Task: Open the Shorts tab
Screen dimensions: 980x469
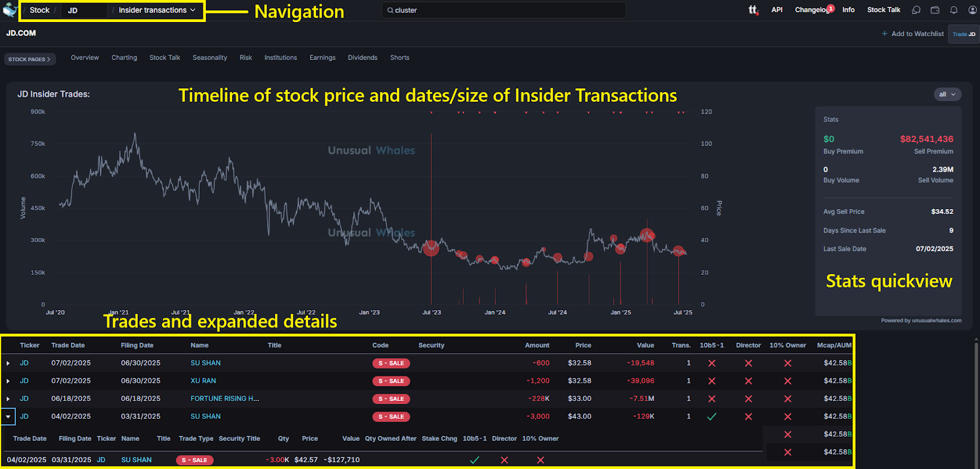Action: point(399,58)
